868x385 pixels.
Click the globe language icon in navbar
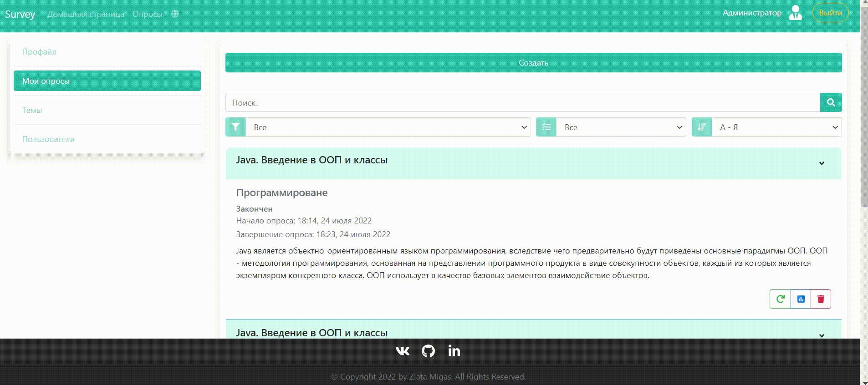(x=175, y=14)
